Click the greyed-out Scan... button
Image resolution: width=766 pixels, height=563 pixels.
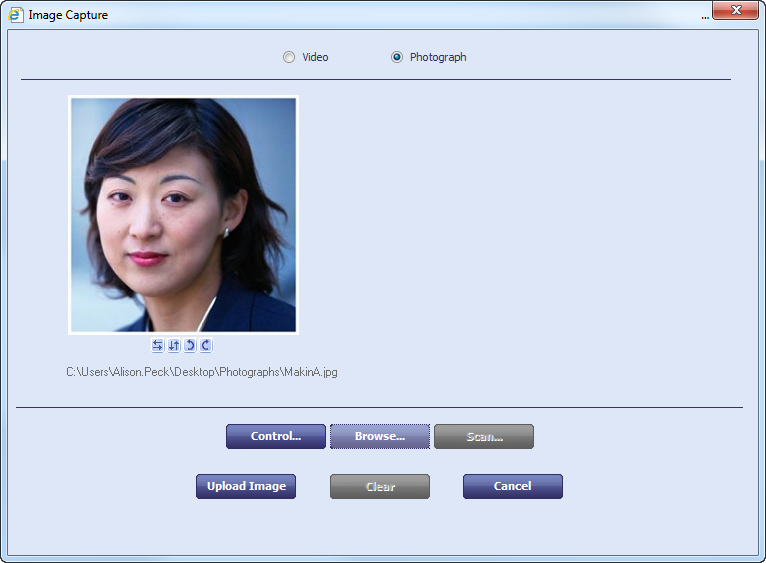pyautogui.click(x=484, y=437)
